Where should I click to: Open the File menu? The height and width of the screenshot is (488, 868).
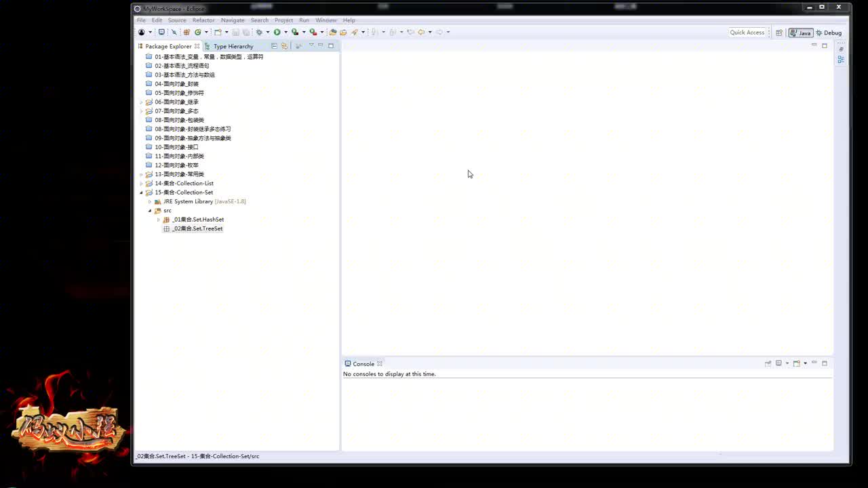(141, 20)
